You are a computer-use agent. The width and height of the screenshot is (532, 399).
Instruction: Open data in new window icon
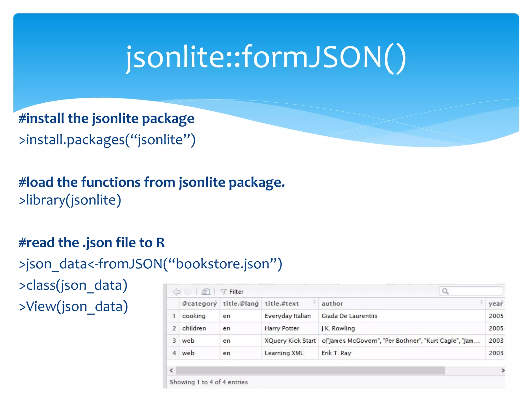206,292
